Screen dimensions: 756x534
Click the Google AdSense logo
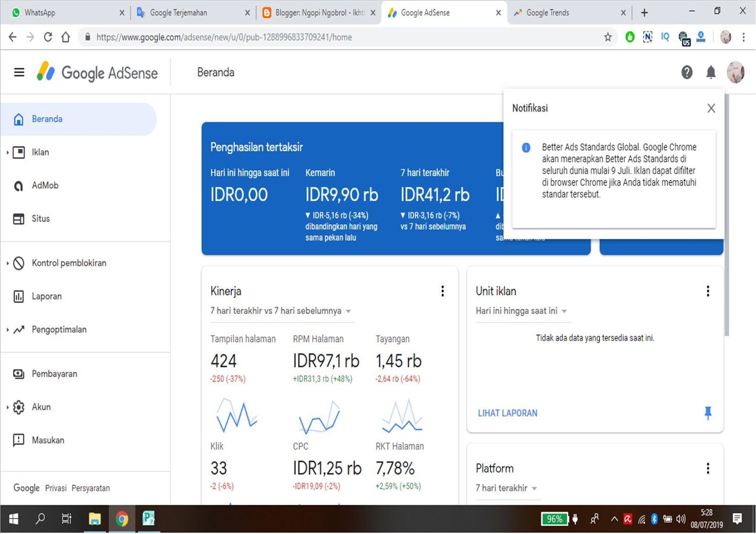pos(97,72)
